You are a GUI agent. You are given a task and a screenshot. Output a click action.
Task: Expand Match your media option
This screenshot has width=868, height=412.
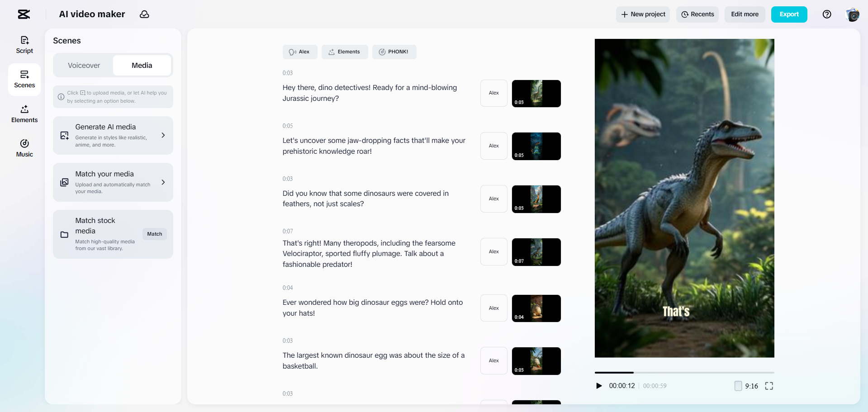point(163,182)
